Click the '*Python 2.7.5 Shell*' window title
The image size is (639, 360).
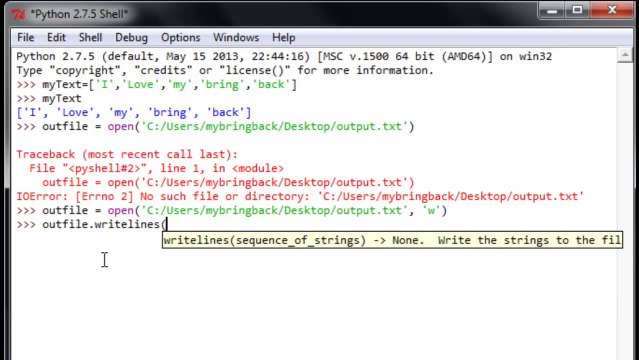point(79,14)
